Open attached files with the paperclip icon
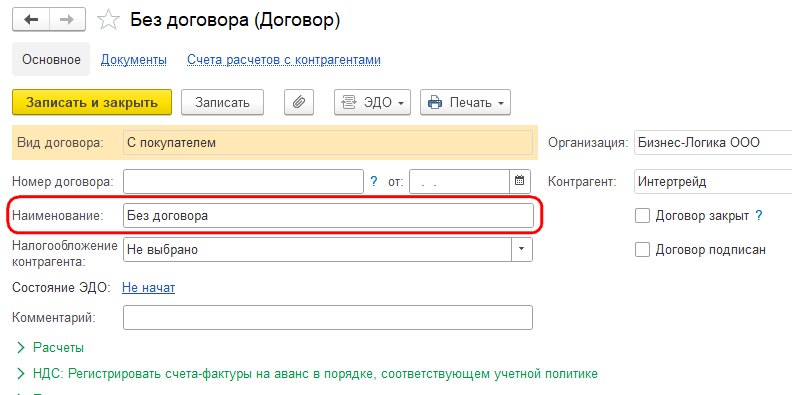This screenshot has height=395, width=792. click(299, 103)
